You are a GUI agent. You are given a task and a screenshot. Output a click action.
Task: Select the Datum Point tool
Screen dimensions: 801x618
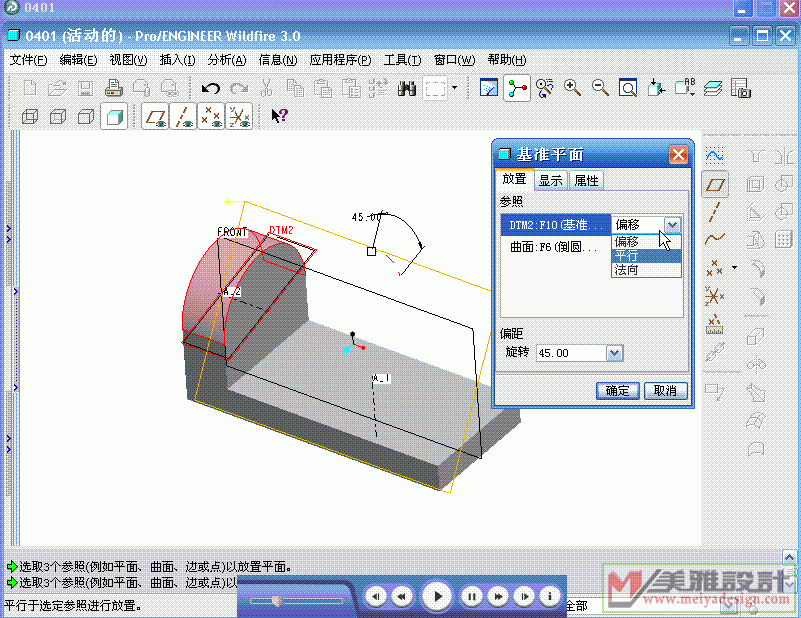[715, 267]
